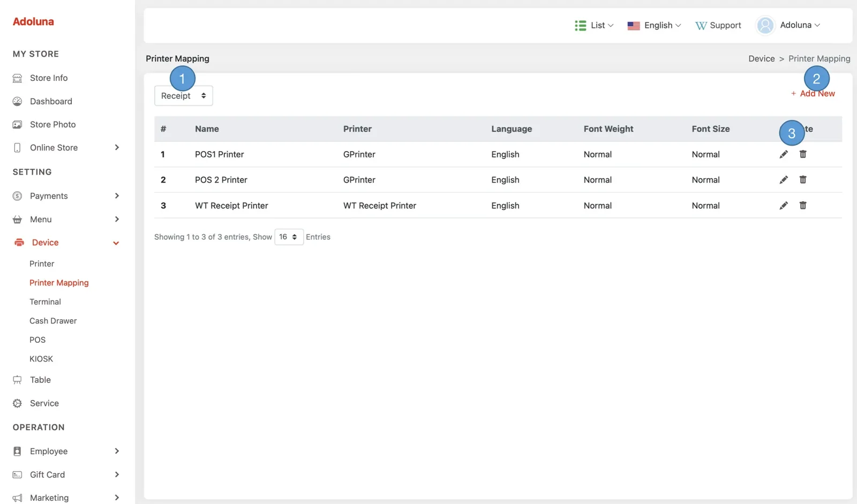The image size is (857, 504).
Task: Click GPrinter in the POS1 Printer row
Action: (x=359, y=154)
